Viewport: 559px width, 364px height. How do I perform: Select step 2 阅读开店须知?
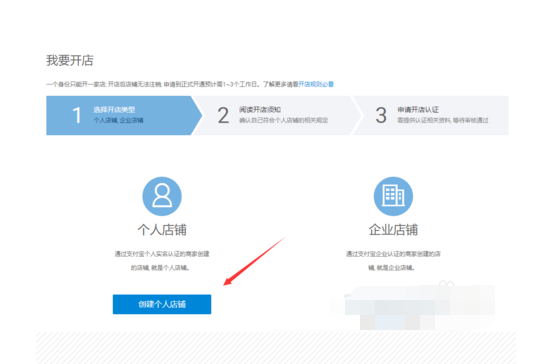click(278, 115)
